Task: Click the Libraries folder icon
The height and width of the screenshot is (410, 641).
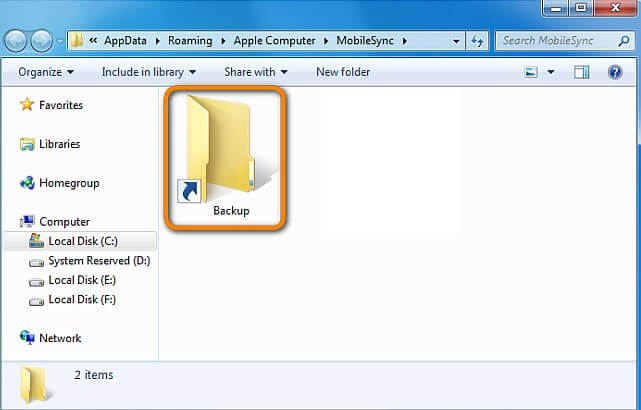Action: click(x=27, y=144)
